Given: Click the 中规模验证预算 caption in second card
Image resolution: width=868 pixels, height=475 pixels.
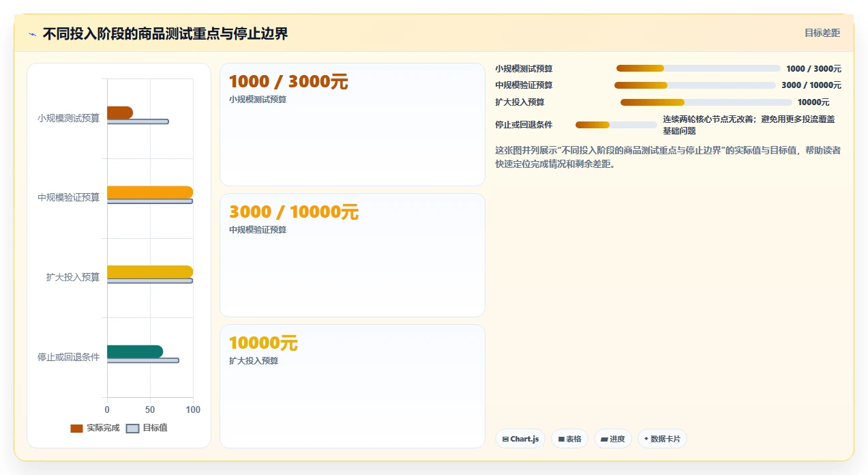Looking at the screenshot, I should (x=258, y=230).
